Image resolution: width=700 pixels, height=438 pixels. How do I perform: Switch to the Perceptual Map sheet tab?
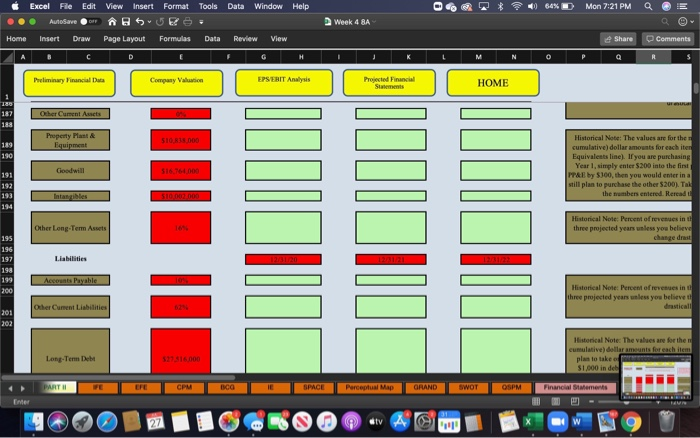(370, 388)
